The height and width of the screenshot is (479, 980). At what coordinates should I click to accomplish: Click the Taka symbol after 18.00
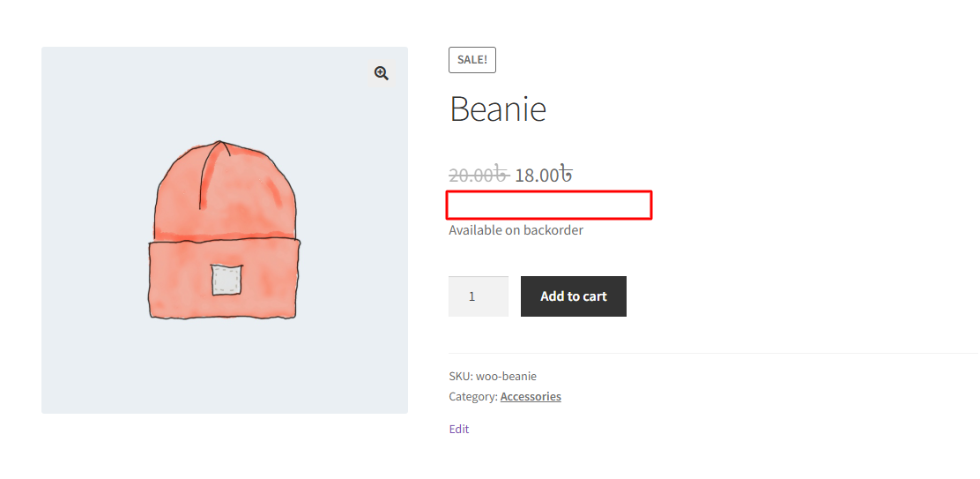click(567, 175)
